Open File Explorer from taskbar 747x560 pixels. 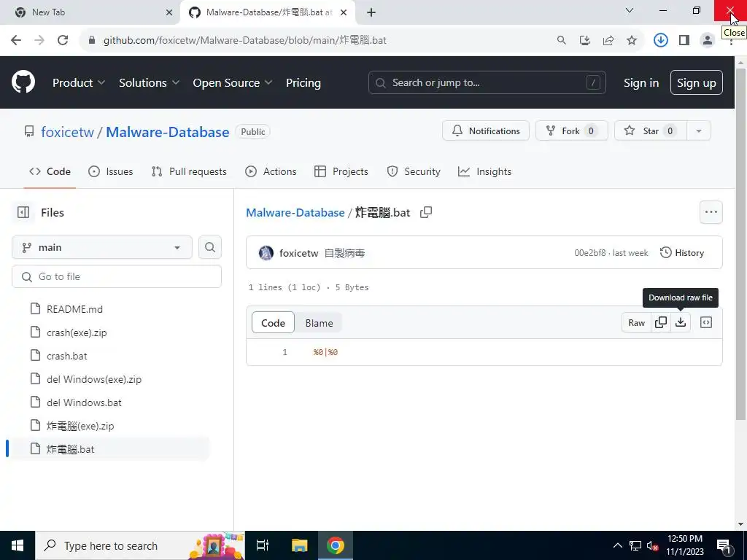[299, 545]
